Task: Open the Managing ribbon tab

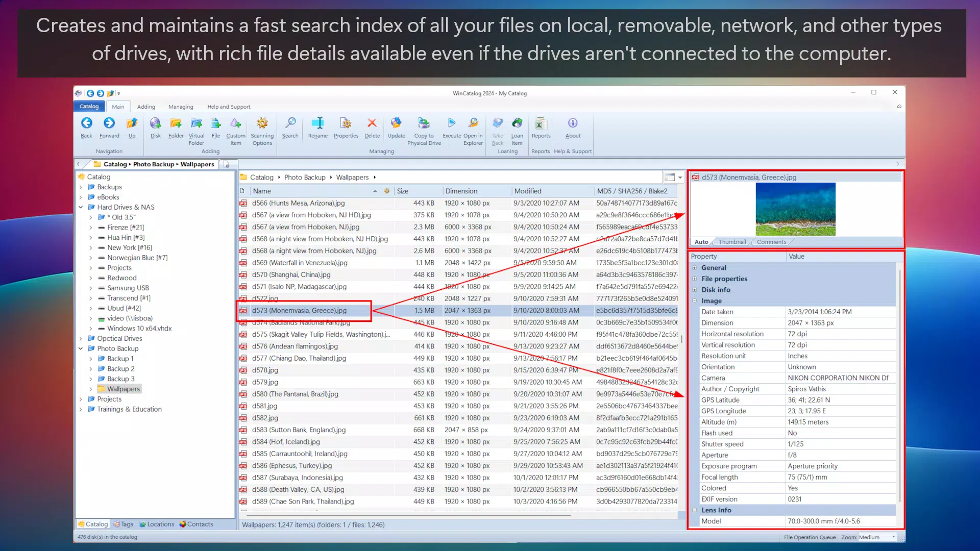Action: pos(181,107)
